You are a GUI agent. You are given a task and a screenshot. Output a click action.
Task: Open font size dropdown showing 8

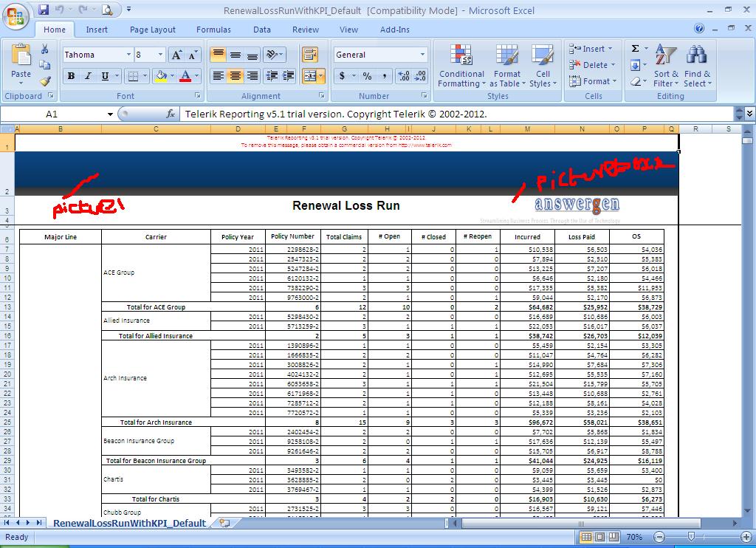pos(160,55)
